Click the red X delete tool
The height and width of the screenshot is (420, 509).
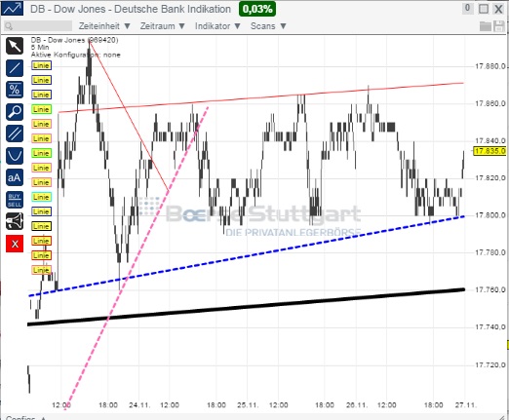15,244
